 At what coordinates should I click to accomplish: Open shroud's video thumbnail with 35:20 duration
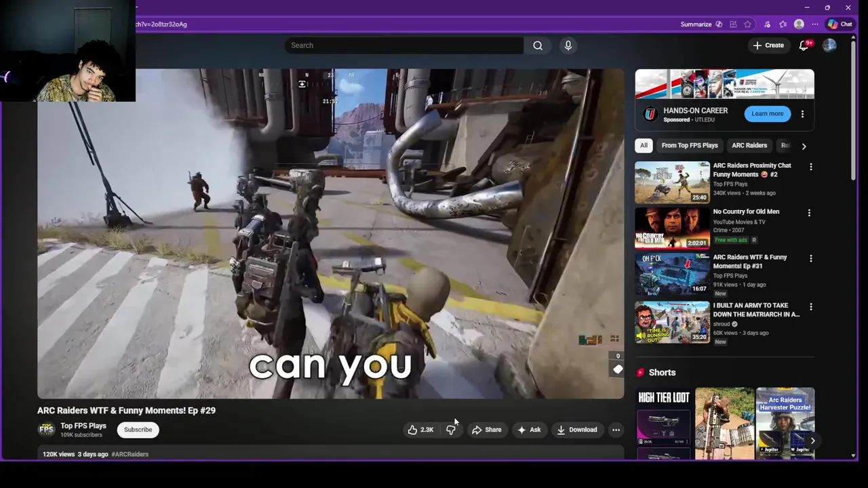672,323
